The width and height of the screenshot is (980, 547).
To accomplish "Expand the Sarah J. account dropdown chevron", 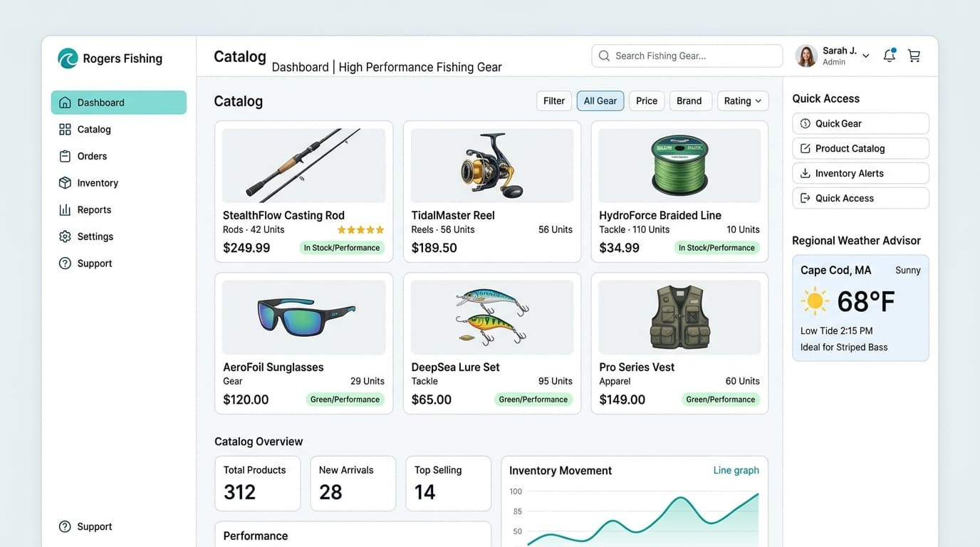I will [866, 56].
